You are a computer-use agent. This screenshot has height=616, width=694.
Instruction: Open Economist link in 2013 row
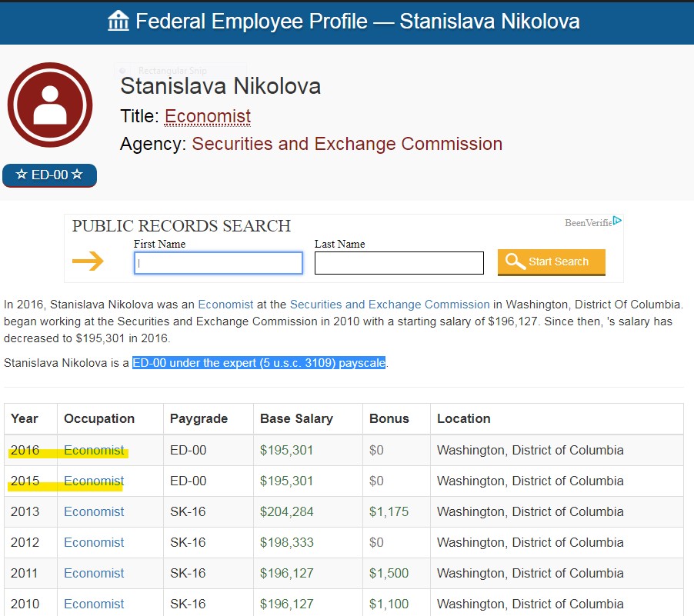click(94, 511)
